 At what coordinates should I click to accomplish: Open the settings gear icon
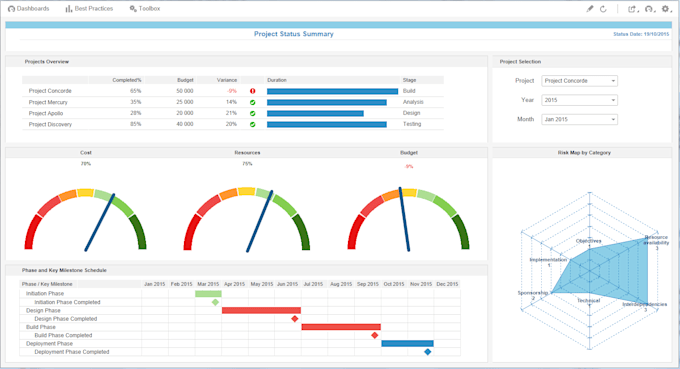[x=666, y=9]
